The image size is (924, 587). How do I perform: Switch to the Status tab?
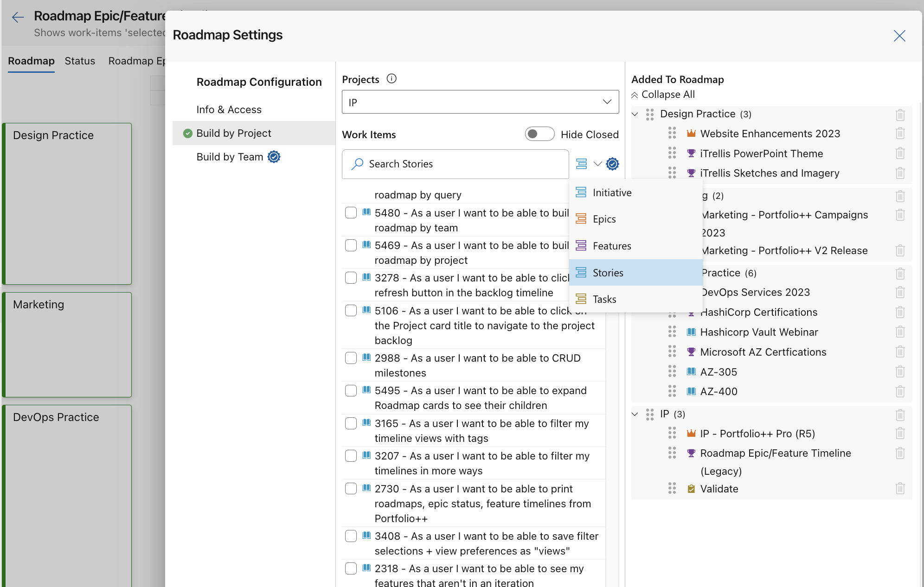(x=80, y=61)
